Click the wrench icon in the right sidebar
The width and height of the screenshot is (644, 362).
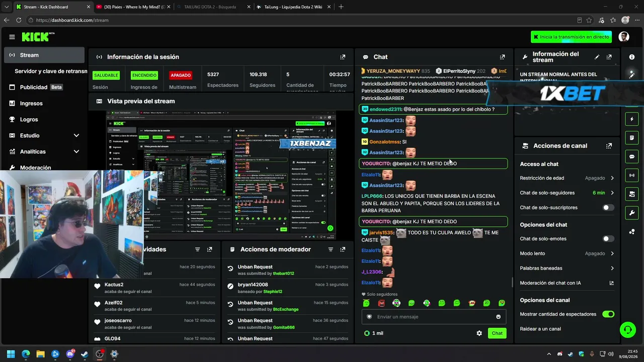[632, 213]
